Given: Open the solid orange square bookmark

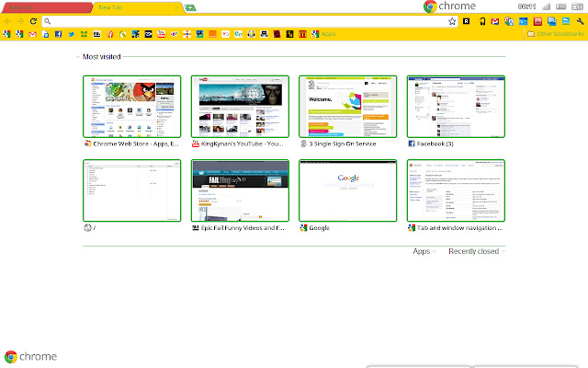Looking at the screenshot, I should tap(212, 34).
